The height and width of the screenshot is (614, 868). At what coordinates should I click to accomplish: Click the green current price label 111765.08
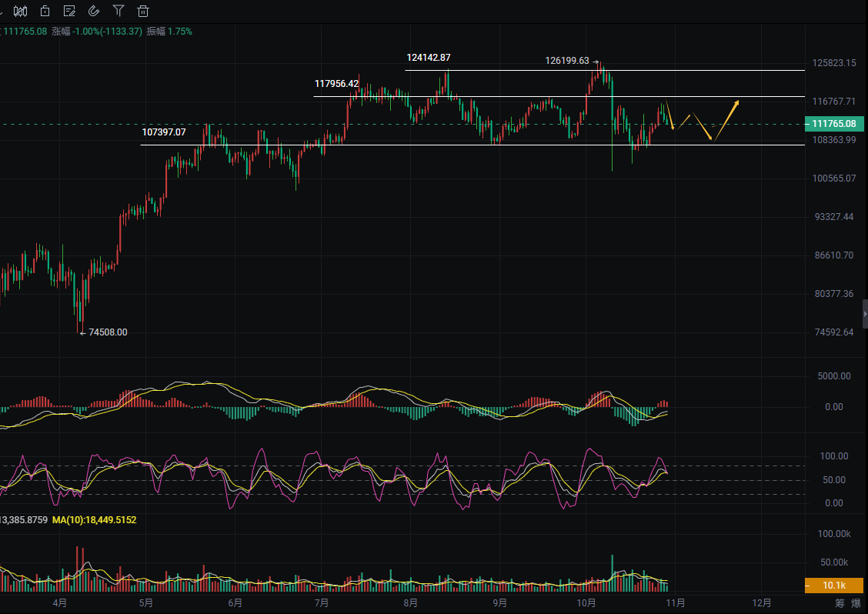click(834, 124)
